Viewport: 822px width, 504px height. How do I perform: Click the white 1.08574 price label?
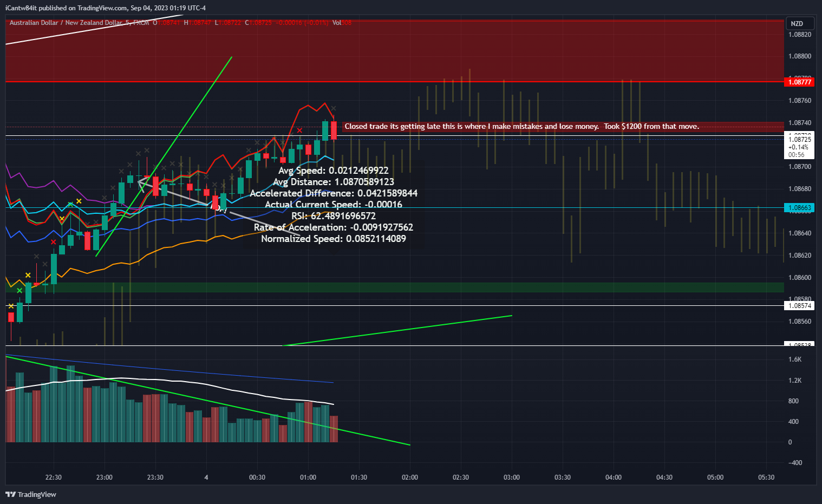[799, 306]
